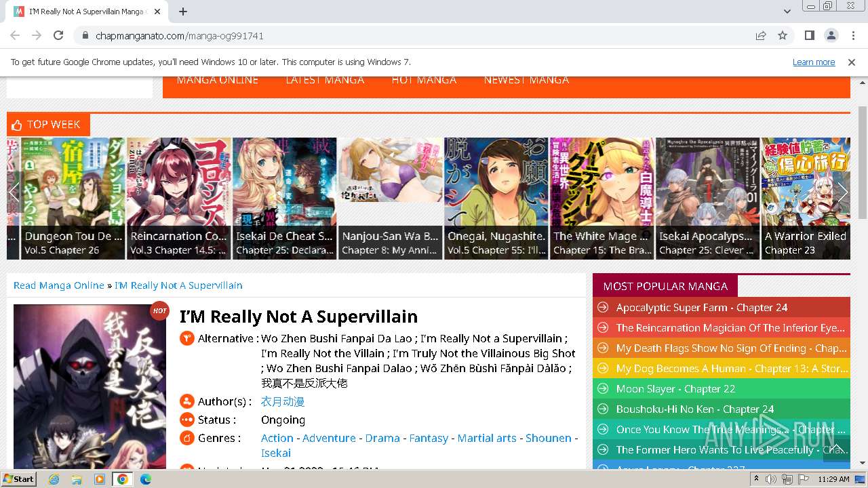Open My Death Flags Show No Sign Of Ending
Screen dimensions: 868x488
pos(731,348)
